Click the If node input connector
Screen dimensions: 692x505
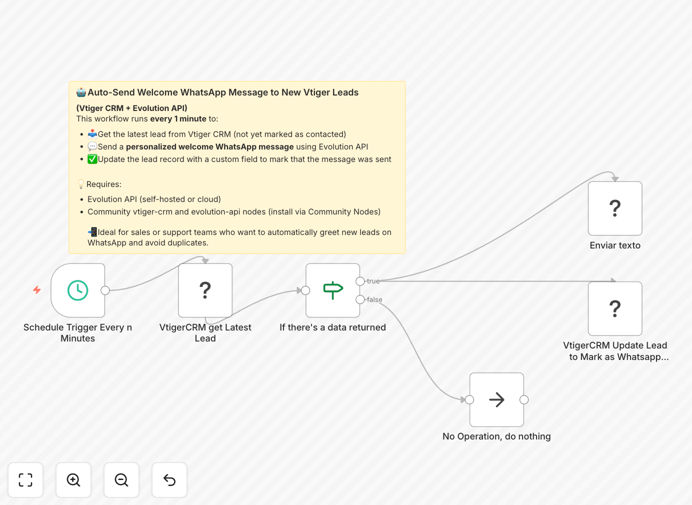pos(305,290)
